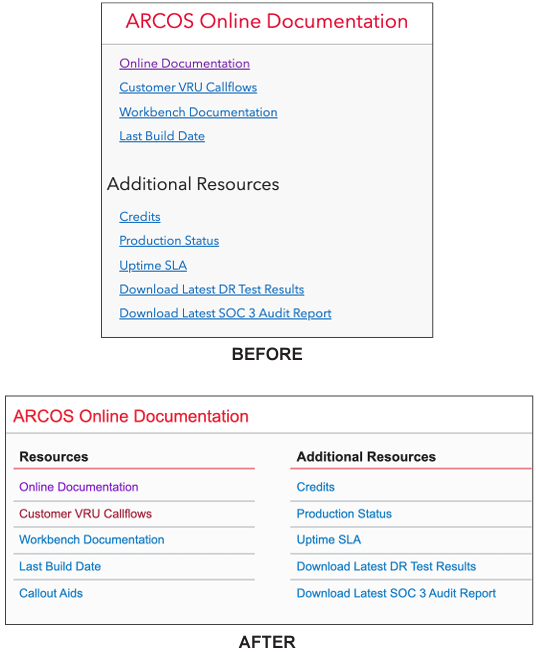Open Download Latest DR Test Results in AFTER panel
Viewport: 536px width, 652px height.
(386, 566)
